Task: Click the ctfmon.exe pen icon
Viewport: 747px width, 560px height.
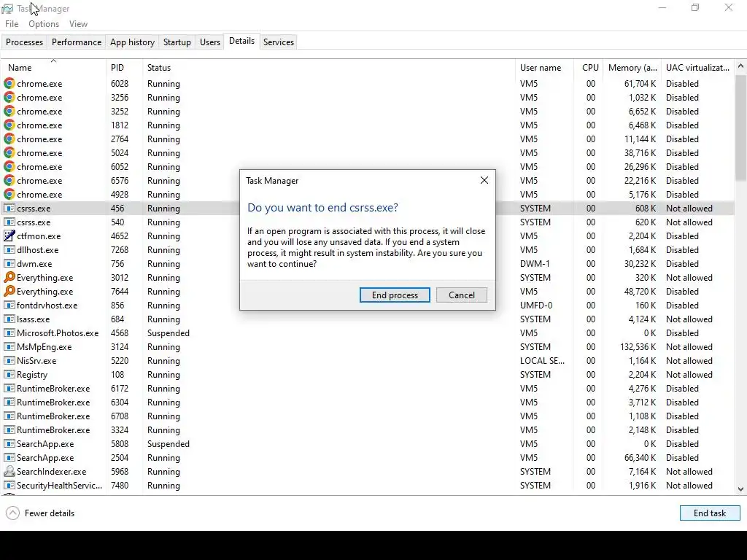Action: coord(9,236)
